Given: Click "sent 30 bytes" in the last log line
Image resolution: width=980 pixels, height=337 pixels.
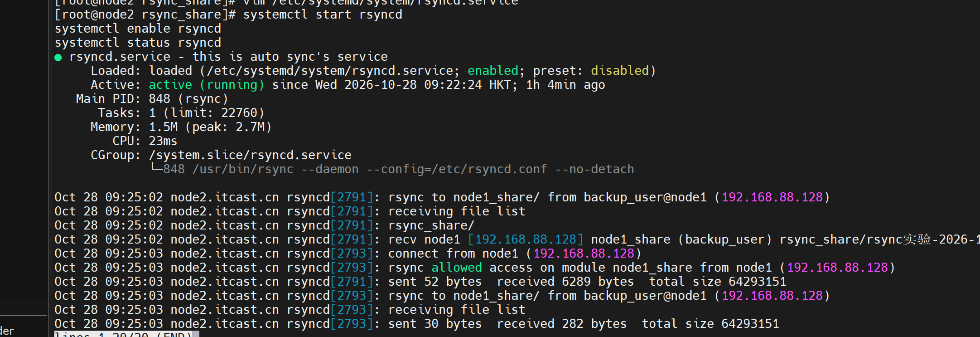Looking at the screenshot, I should (x=435, y=324).
